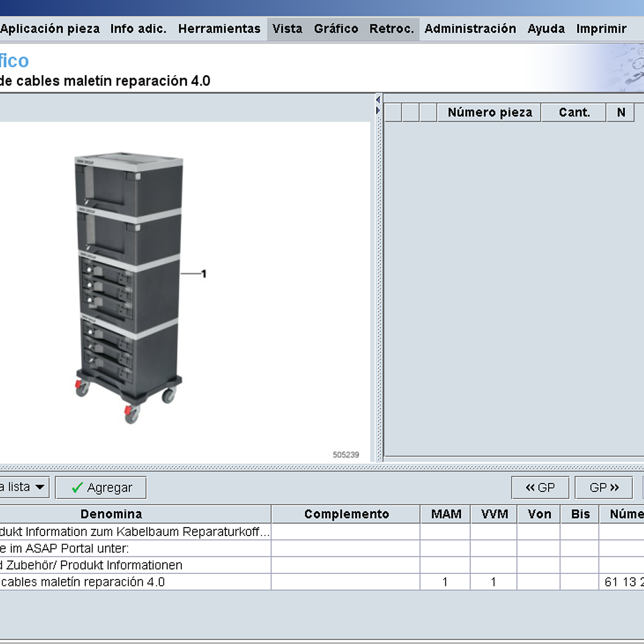Collapse the graphic panel using left splitter arrow
Viewport: 644px width, 644px height.
pos(378,100)
